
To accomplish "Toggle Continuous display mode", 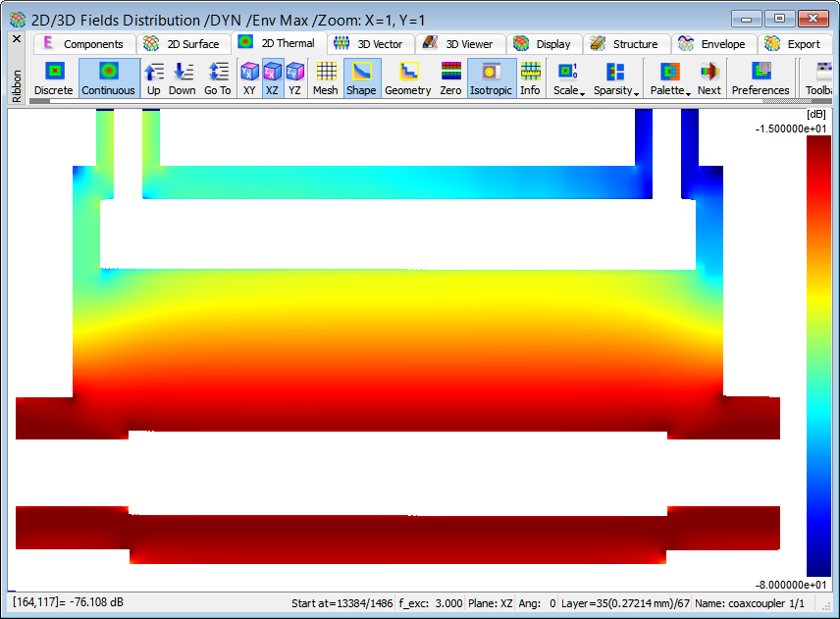I will 108,78.
